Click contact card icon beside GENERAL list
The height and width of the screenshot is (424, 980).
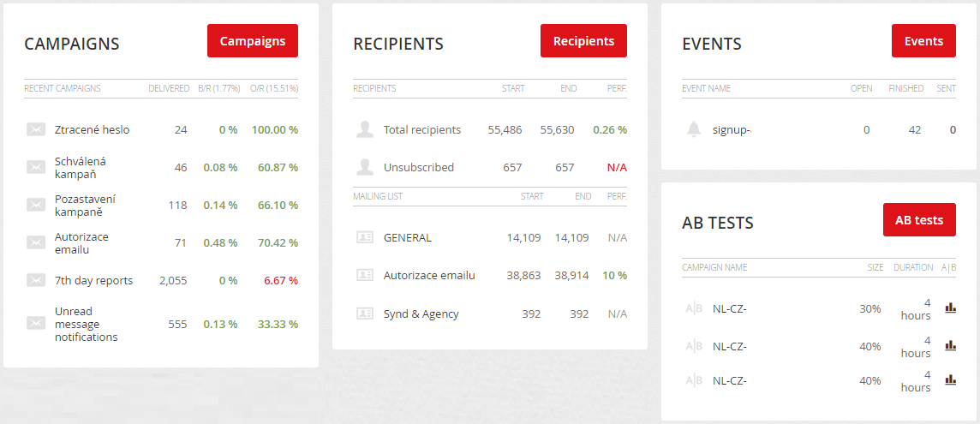coord(365,237)
